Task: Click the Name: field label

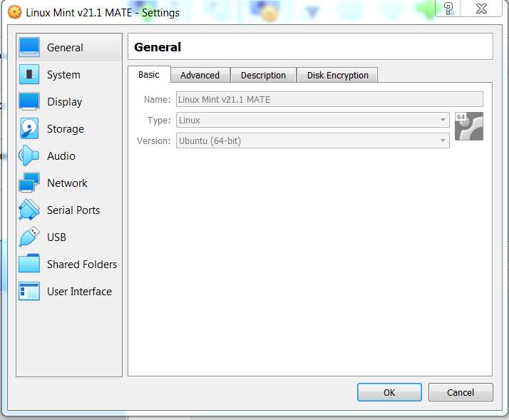Action: tap(157, 99)
